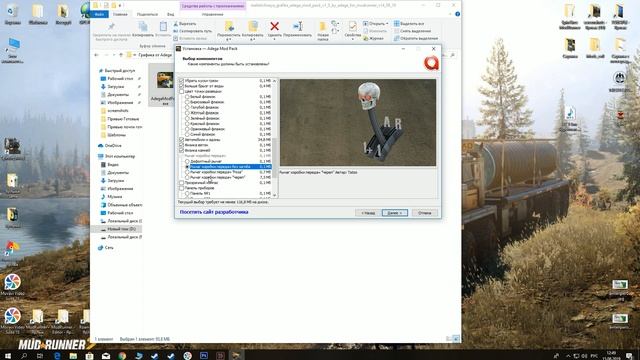Image resolution: width=640 pixels, height=360 pixels.
Task: Click the Rename icon in Explorer ribbon
Action: click(298, 27)
